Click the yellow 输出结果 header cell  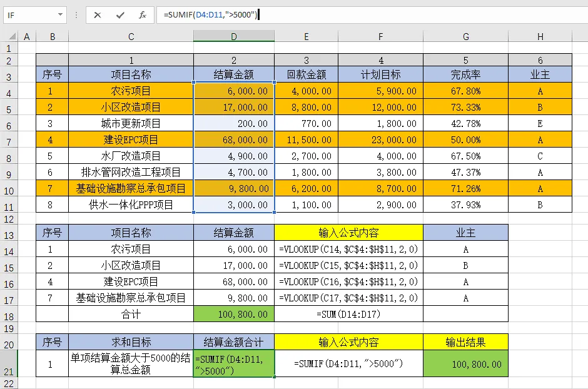point(466,341)
